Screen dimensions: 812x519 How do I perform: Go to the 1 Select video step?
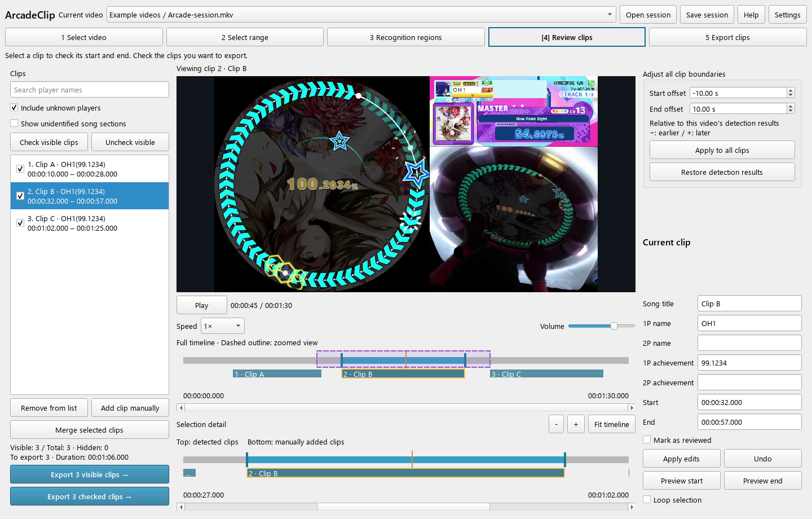point(84,37)
